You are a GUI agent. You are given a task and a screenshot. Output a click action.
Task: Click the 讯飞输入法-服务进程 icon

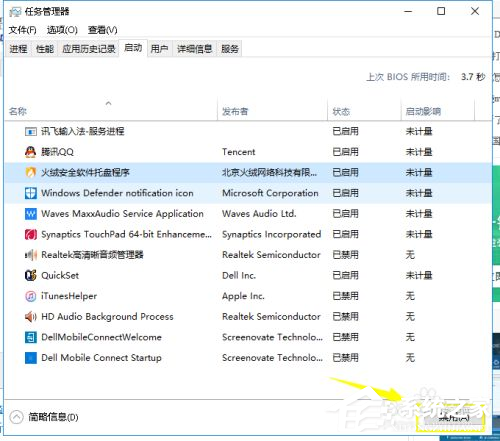(x=31, y=131)
